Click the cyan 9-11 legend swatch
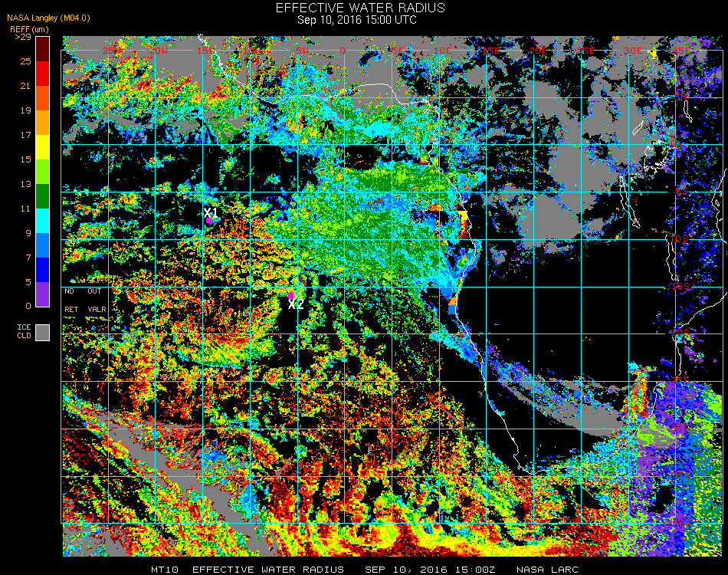 (43, 221)
